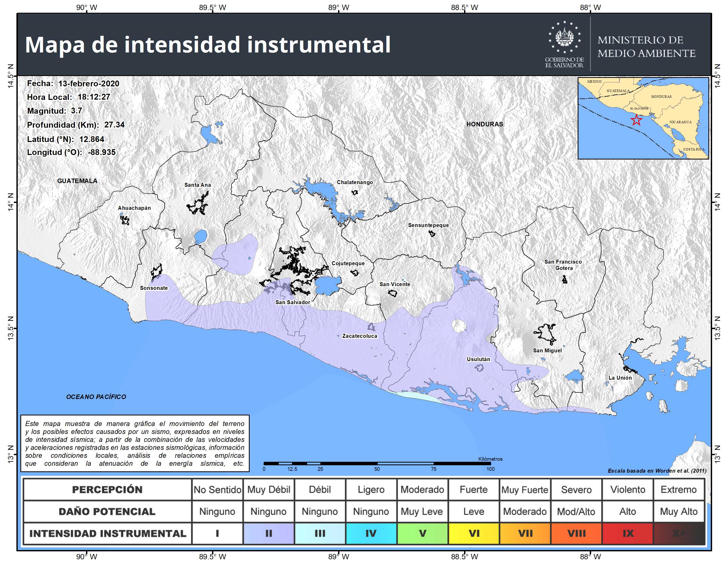Viewport: 728px width, 563px height.
Task: Click the 'Muy Fuerte' perception cell
Action: point(525,490)
